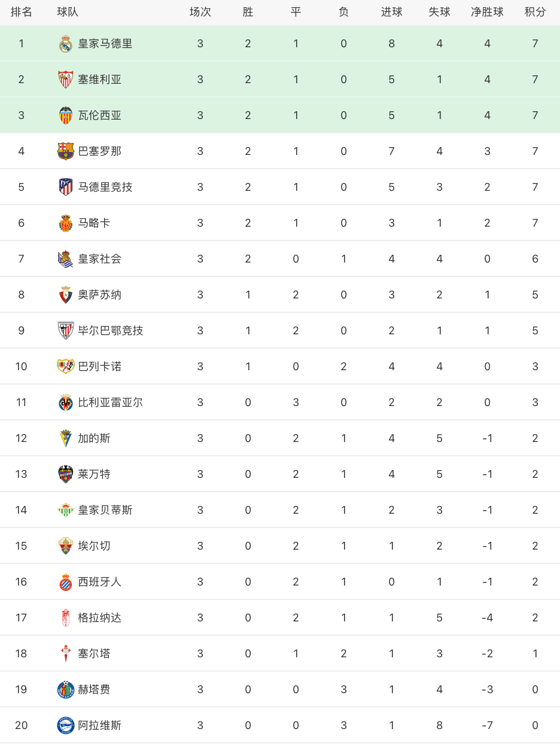Screen dimensions: 560x744
Task: Click the Real Madrid crest icon
Action: 66,44
